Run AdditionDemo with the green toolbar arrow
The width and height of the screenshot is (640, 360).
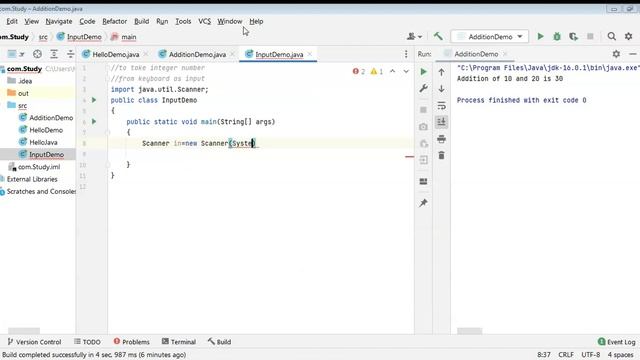pyautogui.click(x=540, y=36)
